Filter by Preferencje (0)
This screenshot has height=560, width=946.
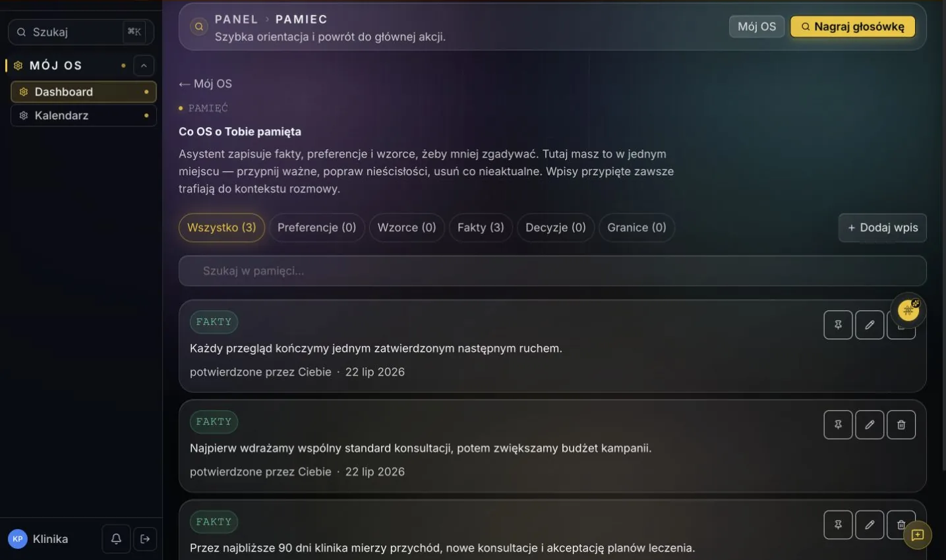point(317,227)
